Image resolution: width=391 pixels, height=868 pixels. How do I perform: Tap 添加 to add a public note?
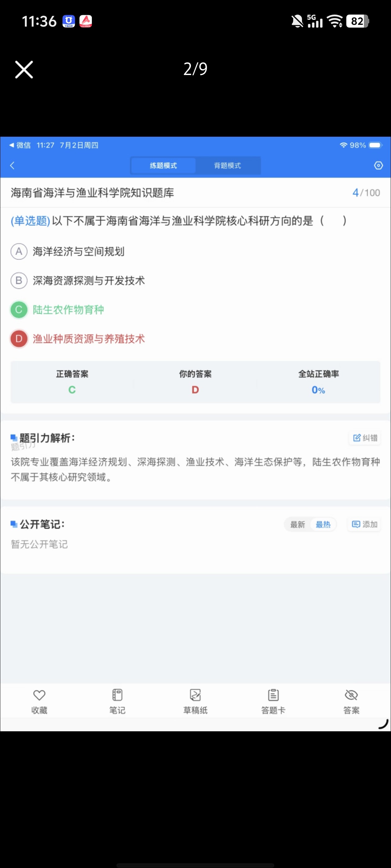click(364, 524)
